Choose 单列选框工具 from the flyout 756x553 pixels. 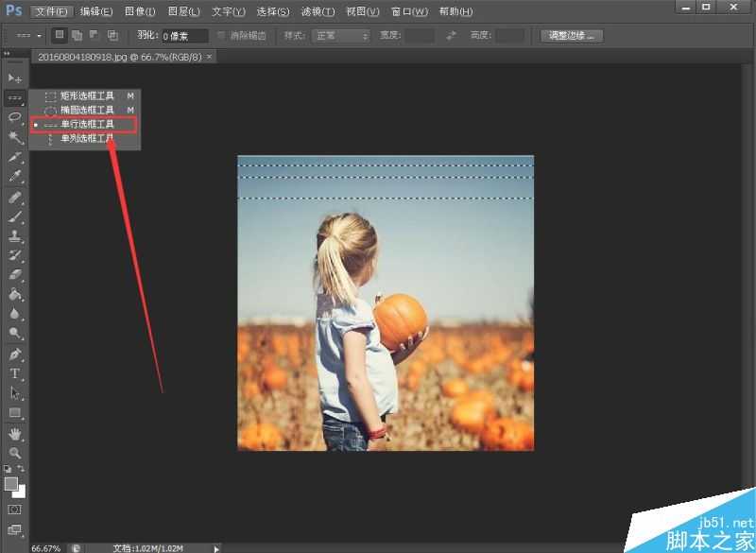[x=87, y=138]
